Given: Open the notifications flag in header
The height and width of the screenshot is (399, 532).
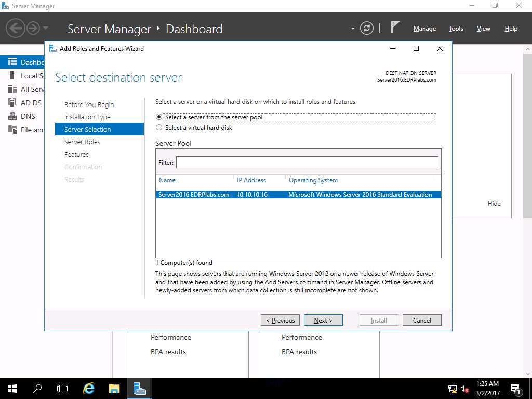Looking at the screenshot, I should pos(395,27).
